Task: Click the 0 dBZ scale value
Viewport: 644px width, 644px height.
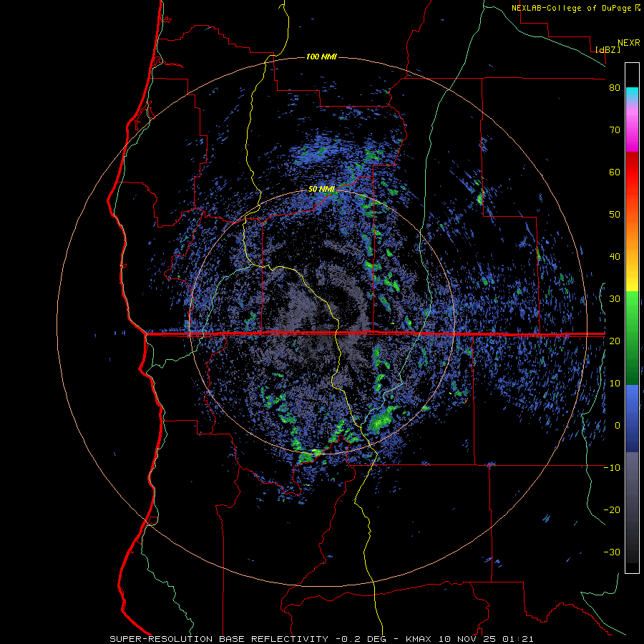Action: pos(618,426)
